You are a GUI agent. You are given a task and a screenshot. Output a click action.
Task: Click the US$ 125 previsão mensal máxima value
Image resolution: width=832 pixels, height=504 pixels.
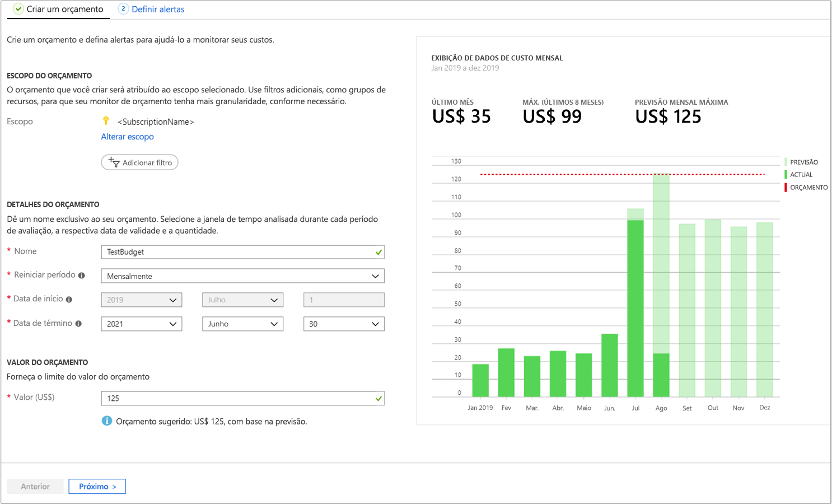(668, 116)
